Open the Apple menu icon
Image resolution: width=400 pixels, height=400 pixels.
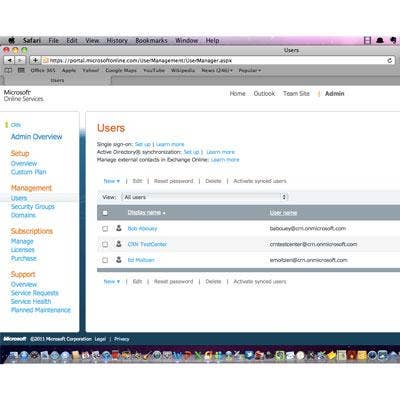11,40
